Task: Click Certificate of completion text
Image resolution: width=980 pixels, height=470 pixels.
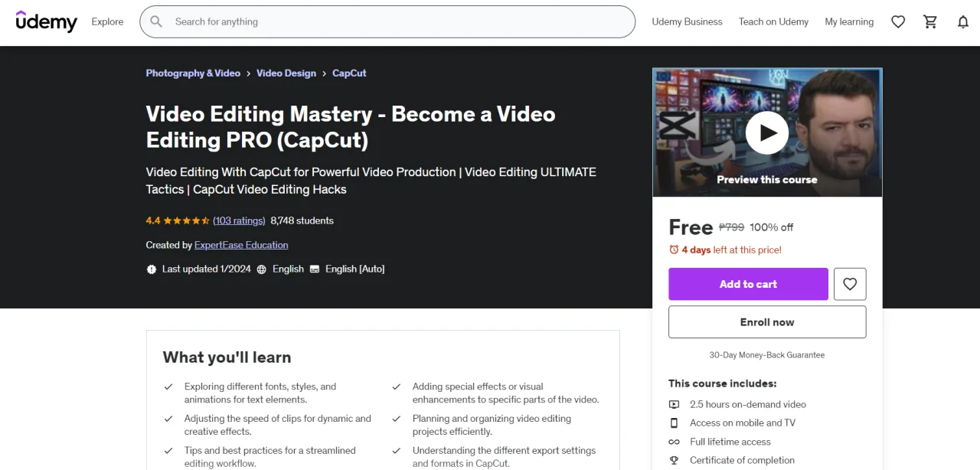Action: (743, 460)
